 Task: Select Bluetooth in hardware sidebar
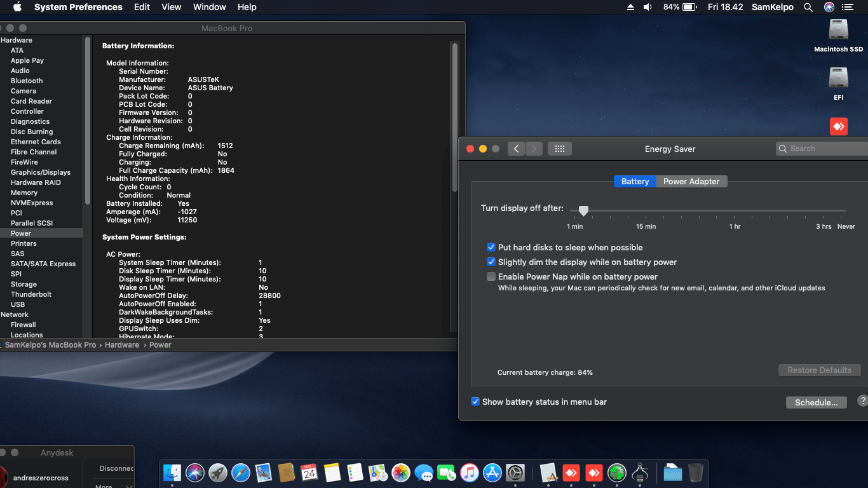[27, 81]
